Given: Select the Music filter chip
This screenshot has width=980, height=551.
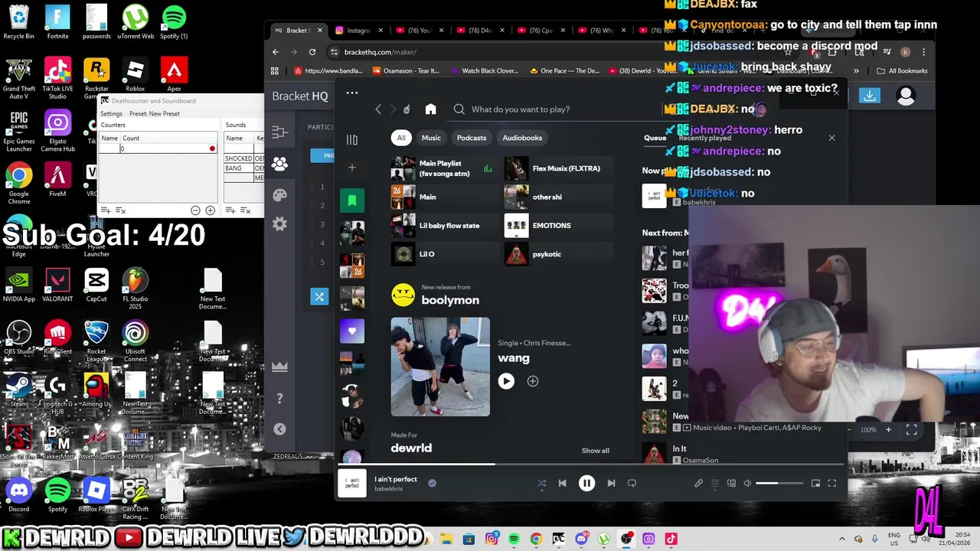Looking at the screenshot, I should (431, 138).
